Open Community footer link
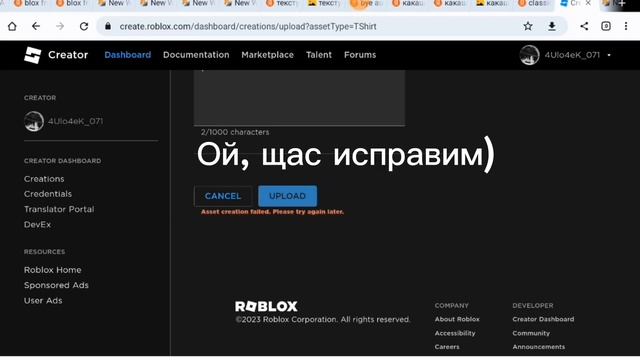The height and width of the screenshot is (360, 640). coord(531,333)
